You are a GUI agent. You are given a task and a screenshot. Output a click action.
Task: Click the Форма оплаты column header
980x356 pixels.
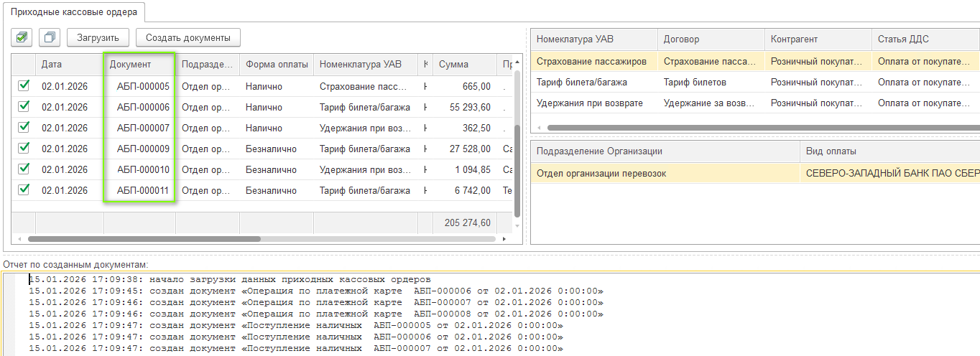276,64
